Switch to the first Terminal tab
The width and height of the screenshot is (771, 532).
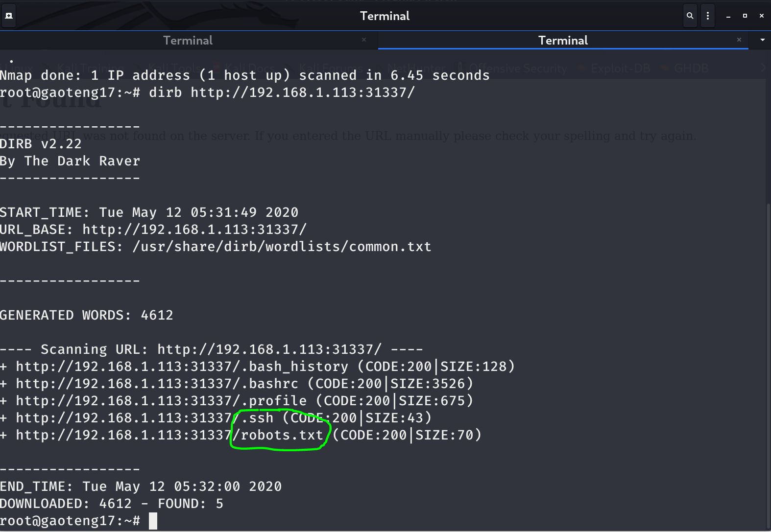tap(188, 40)
